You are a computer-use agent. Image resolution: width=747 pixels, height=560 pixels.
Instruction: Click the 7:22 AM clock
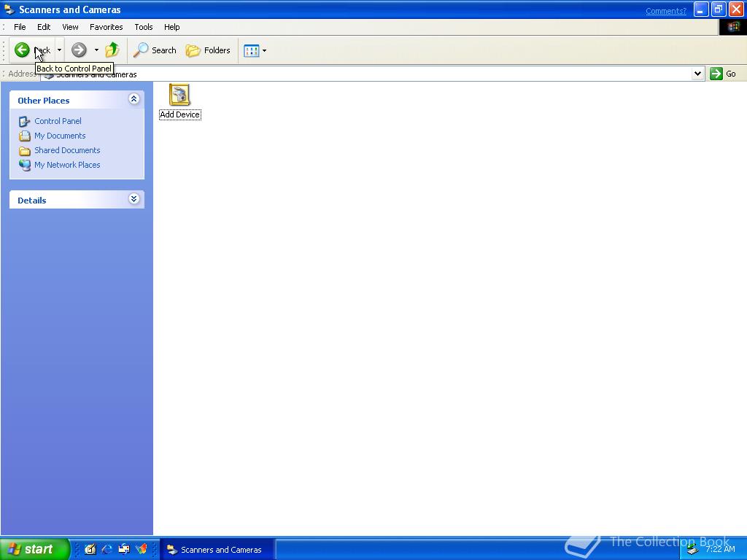tap(720, 549)
